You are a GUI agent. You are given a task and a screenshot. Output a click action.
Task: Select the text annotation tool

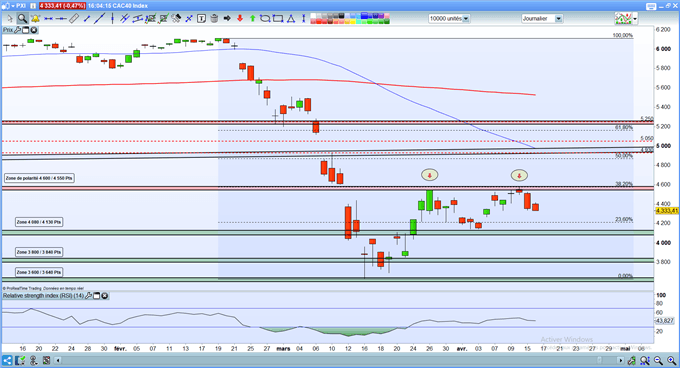(x=201, y=18)
